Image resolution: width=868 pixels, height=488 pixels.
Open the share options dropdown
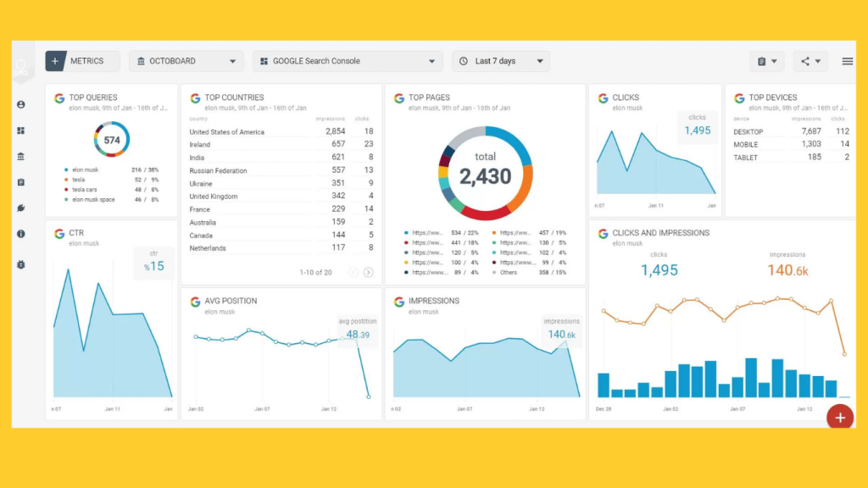(x=810, y=61)
